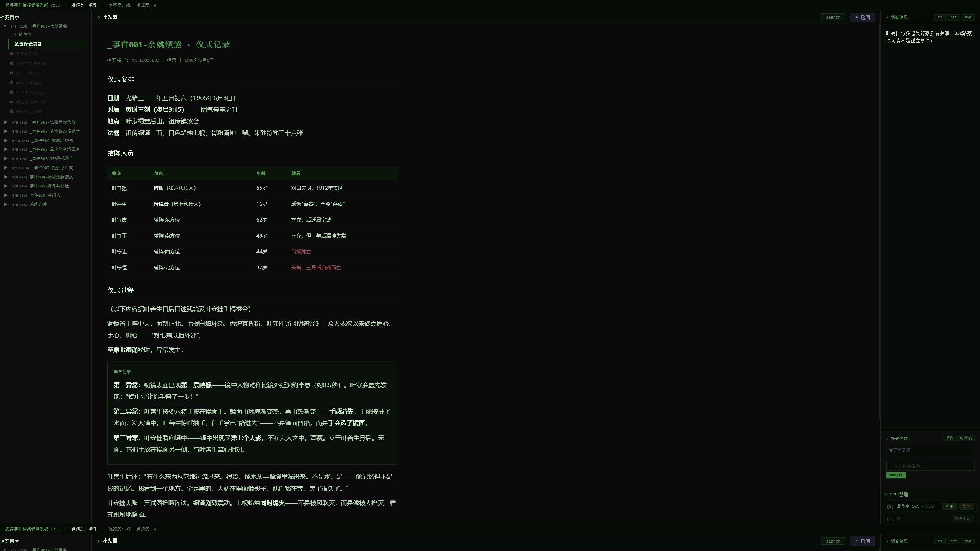Open the 叶家传承 file
Screen dimensions: 980x551
(x=23, y=34)
